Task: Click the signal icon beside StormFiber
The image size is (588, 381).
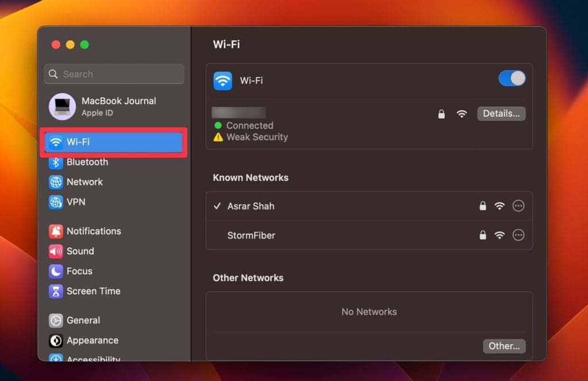Action: [500, 235]
